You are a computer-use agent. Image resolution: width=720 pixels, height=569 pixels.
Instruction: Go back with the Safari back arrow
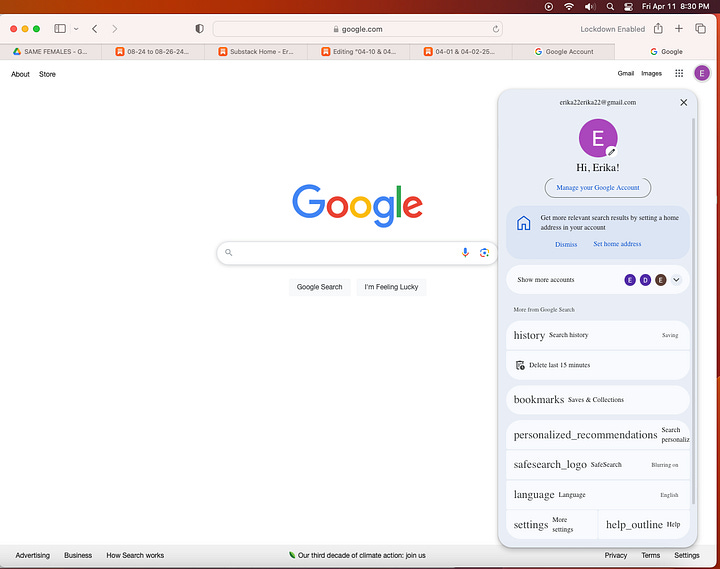pos(95,28)
